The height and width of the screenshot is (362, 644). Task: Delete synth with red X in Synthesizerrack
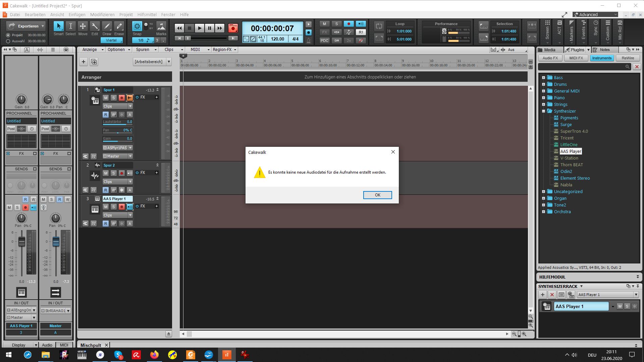point(552,295)
